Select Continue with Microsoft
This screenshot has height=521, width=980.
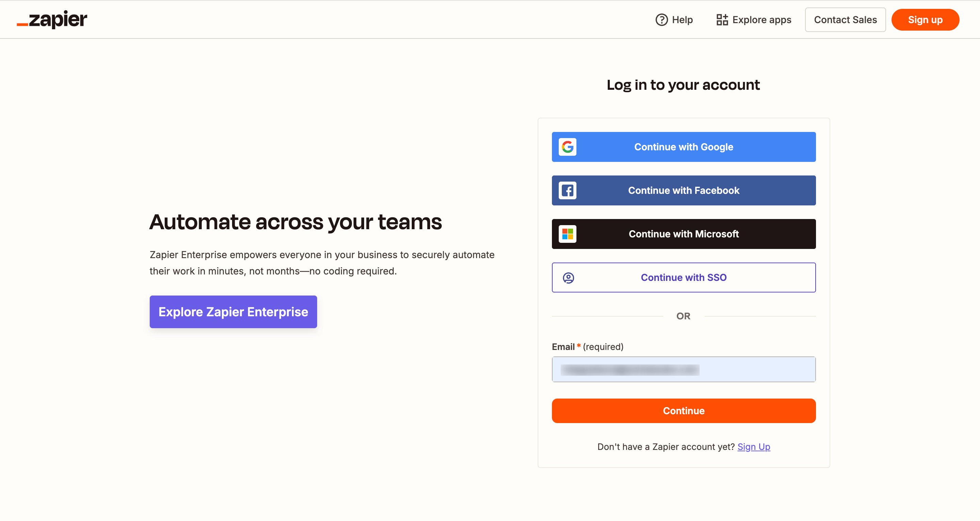(684, 234)
